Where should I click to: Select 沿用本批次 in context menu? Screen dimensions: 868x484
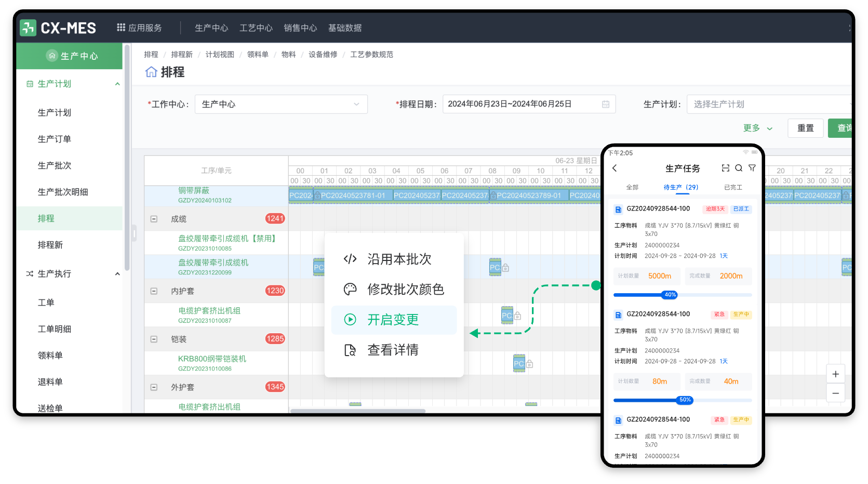394,259
